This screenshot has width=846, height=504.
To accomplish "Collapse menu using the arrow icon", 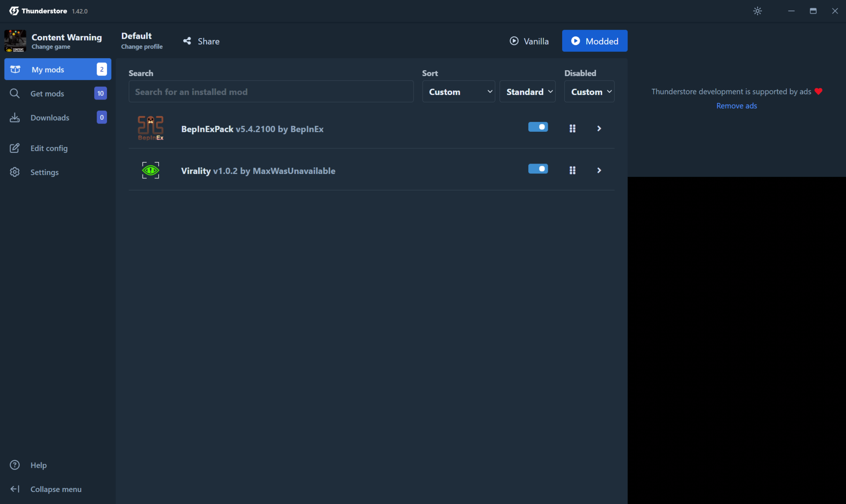I will (15, 489).
